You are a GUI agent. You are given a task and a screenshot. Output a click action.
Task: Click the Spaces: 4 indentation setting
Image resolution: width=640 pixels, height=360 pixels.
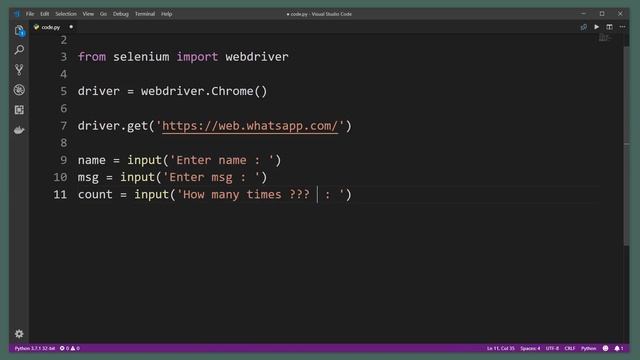click(x=530, y=349)
